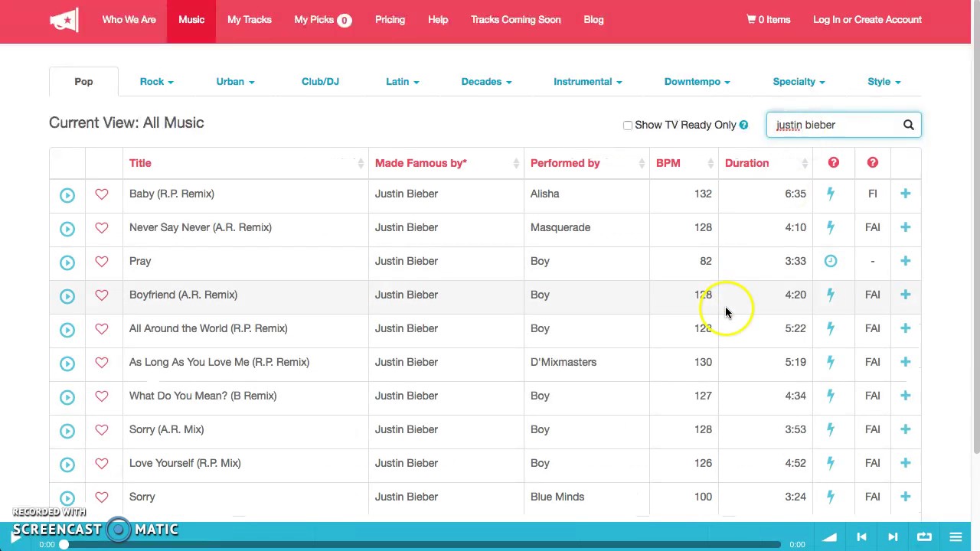Play the Baby (R.P. Remix) track

67,195
